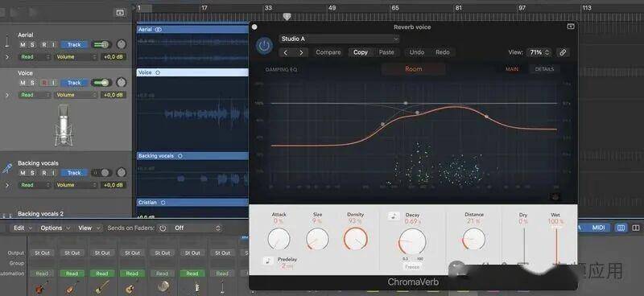The width and height of the screenshot is (644, 296).
Task: Toggle the Decay tempo sync note button
Action: coord(394,216)
